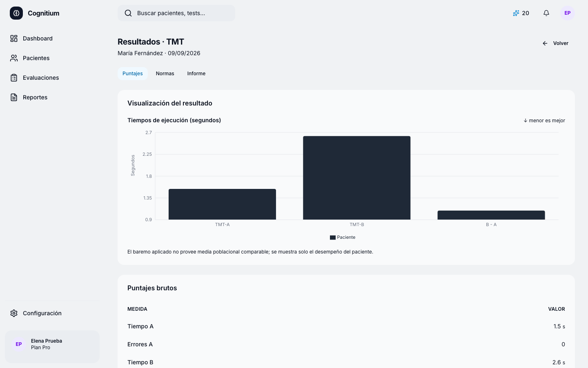Click the TMT-B bar in chart
This screenshot has width=588, height=368.
[x=357, y=178]
